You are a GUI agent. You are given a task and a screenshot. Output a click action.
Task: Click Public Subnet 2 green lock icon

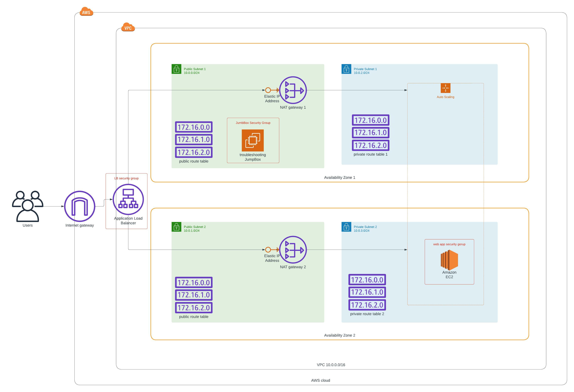point(176,227)
